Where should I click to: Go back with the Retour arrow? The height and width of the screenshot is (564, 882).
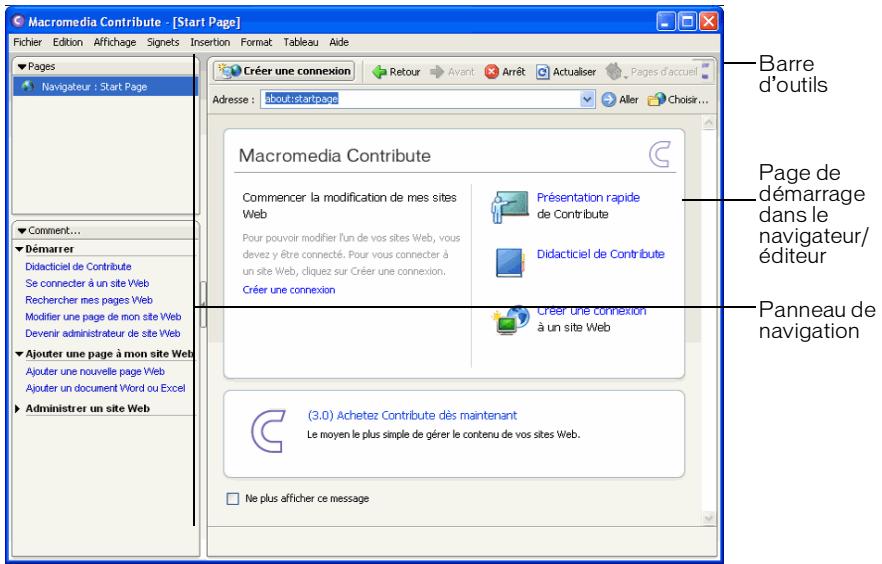(379, 72)
